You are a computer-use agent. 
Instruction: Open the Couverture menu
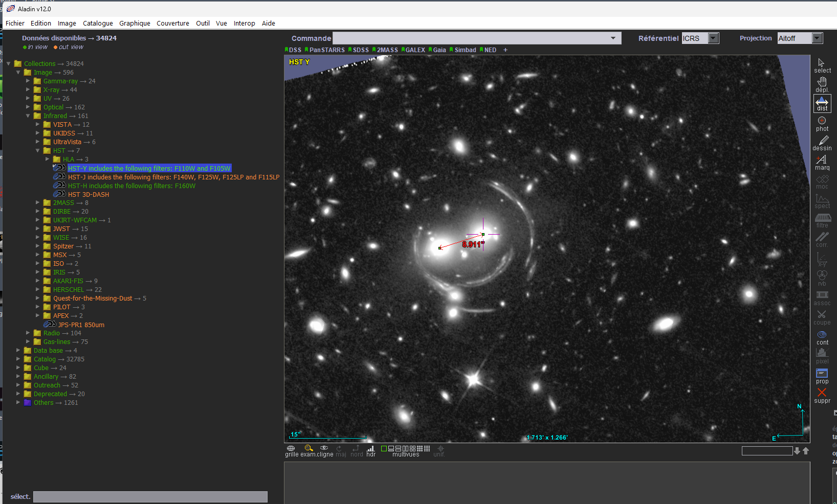pyautogui.click(x=173, y=23)
